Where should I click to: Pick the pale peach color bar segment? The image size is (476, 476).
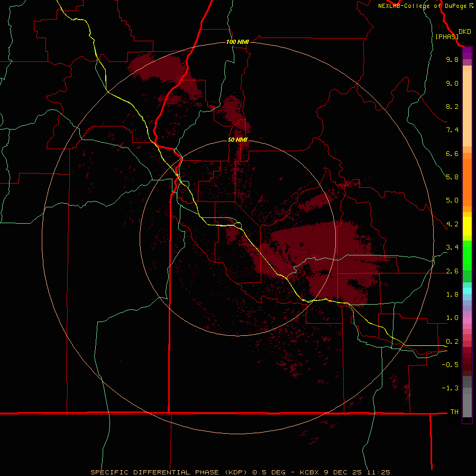tap(467, 108)
